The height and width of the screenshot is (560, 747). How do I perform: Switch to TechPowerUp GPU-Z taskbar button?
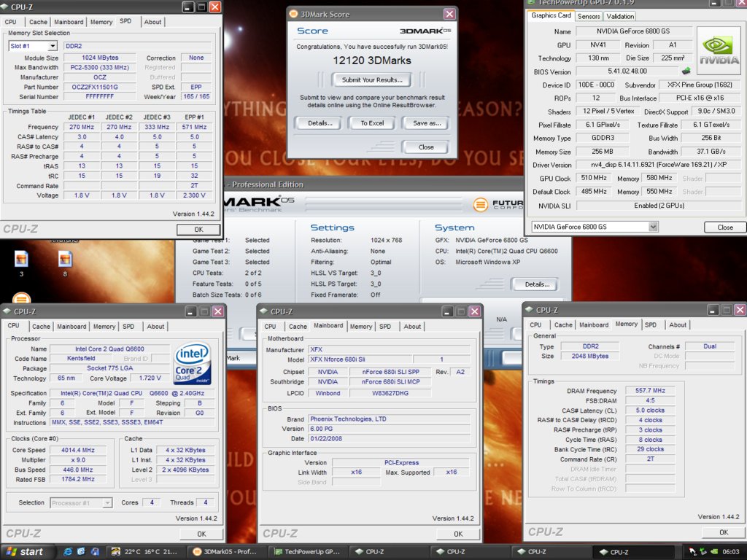click(308, 552)
